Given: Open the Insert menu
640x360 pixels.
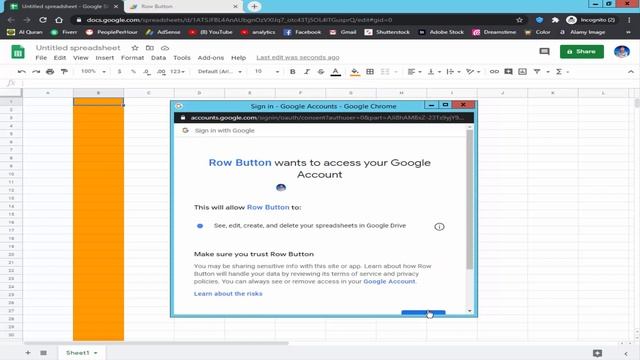Looking at the screenshot, I should 104,58.
